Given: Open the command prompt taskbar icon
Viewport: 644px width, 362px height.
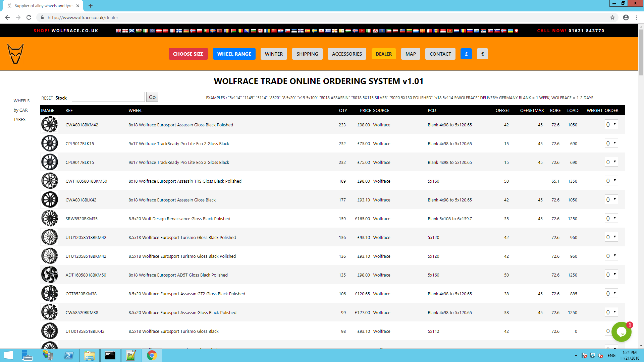Looking at the screenshot, I should (110, 355).
